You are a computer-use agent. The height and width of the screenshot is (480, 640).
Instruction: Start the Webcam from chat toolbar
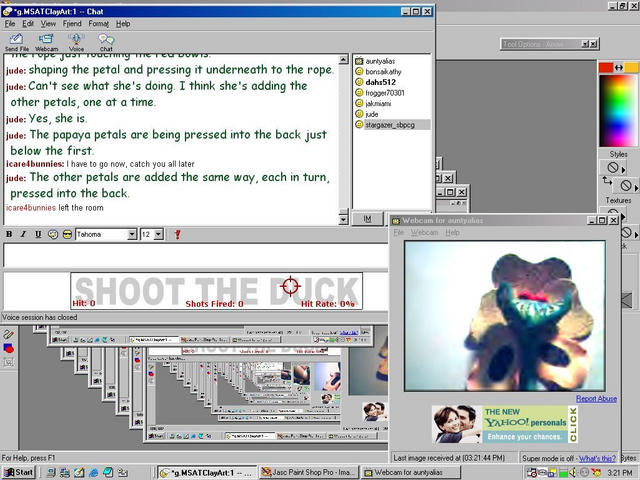(46, 42)
